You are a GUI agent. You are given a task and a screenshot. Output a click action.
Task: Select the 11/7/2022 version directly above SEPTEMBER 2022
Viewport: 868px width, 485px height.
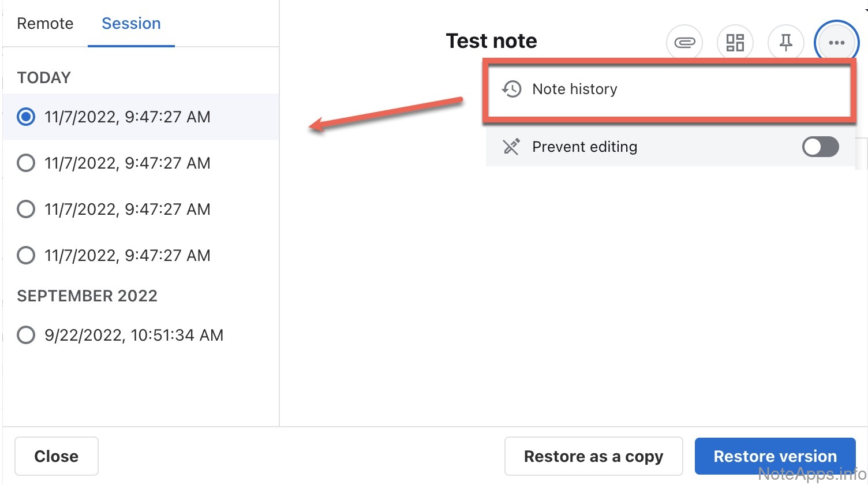pyautogui.click(x=26, y=255)
